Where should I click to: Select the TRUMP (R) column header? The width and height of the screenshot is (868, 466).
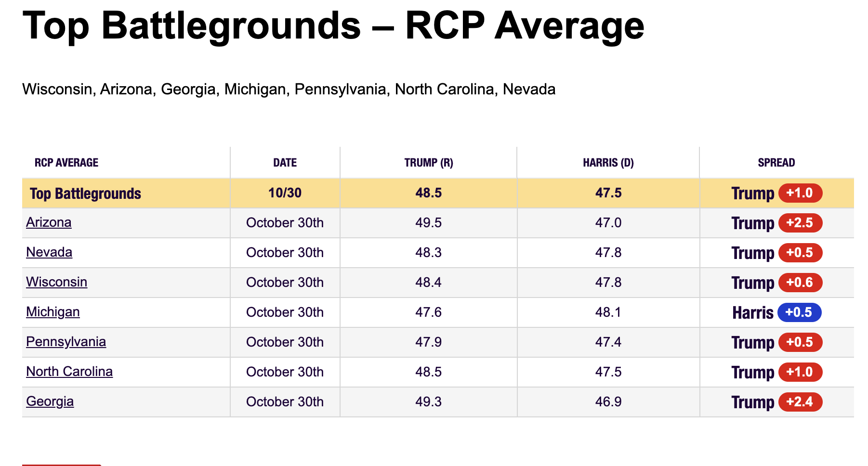pyautogui.click(x=429, y=163)
